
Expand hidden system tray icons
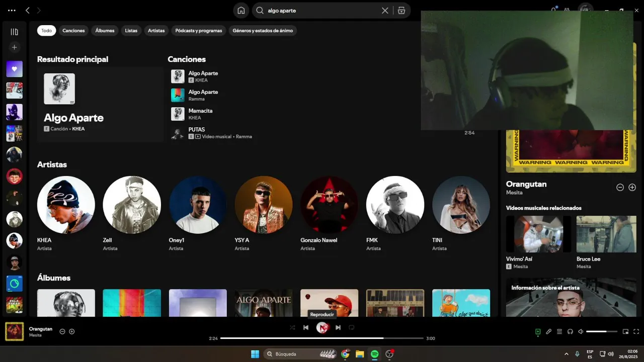tap(567, 354)
